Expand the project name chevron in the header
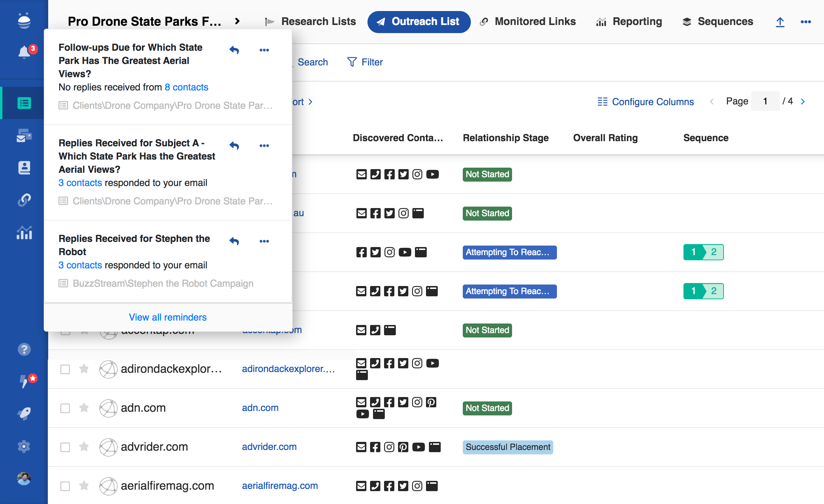Screen dimensions: 824x504 click(237, 21)
